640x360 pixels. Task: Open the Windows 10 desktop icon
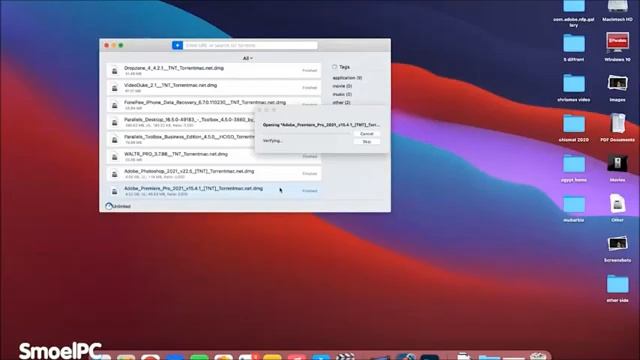618,42
